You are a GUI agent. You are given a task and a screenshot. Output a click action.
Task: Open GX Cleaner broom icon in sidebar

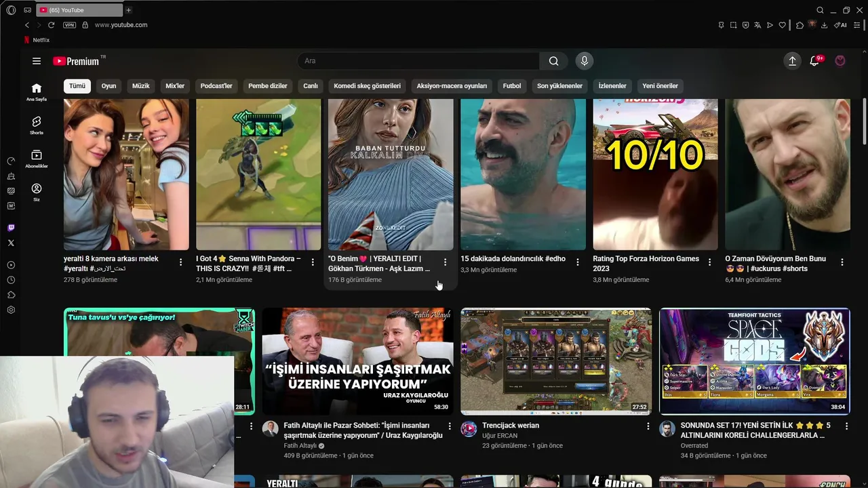11,176
